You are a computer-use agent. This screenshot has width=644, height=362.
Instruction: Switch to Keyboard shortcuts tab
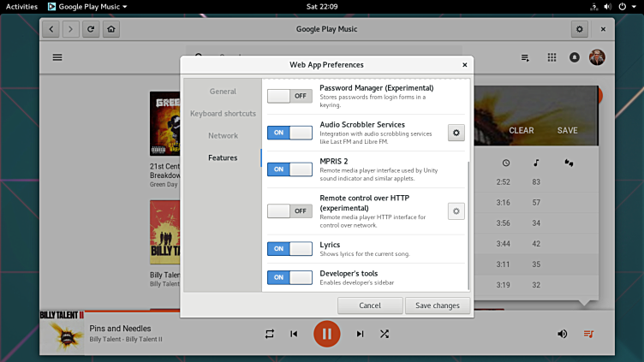(x=223, y=113)
